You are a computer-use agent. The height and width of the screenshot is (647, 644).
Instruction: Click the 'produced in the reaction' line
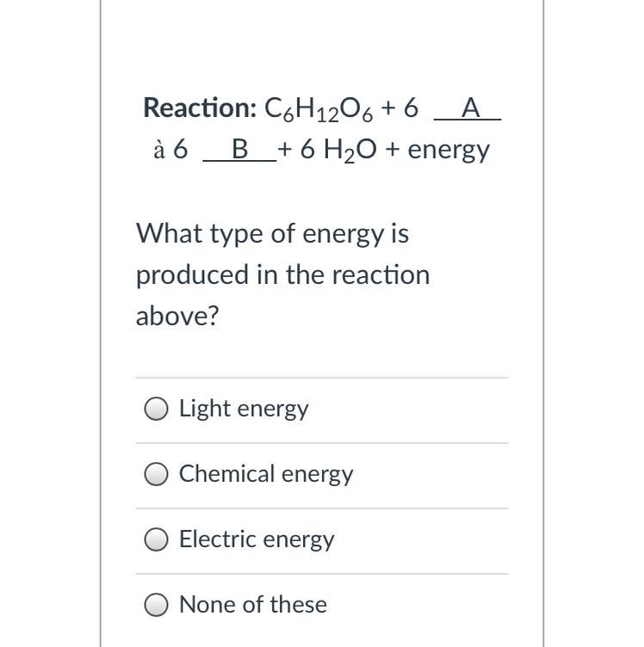tap(282, 275)
